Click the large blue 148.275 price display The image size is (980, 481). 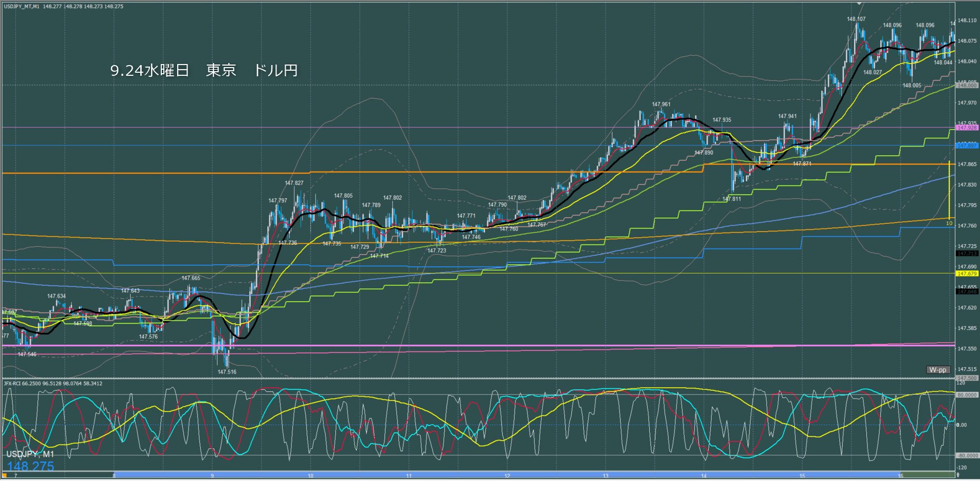click(x=30, y=467)
